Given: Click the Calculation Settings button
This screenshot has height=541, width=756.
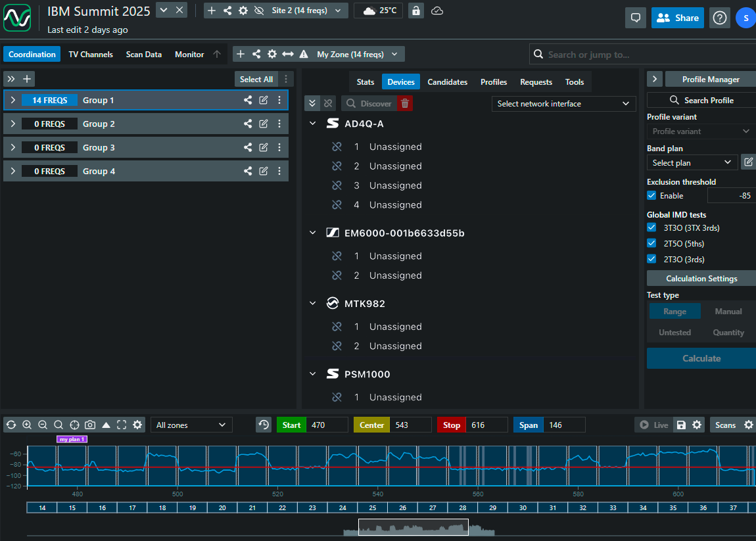Looking at the screenshot, I should [x=701, y=278].
